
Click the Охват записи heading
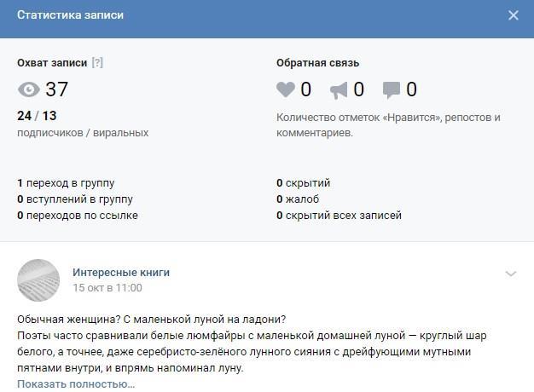[51, 63]
